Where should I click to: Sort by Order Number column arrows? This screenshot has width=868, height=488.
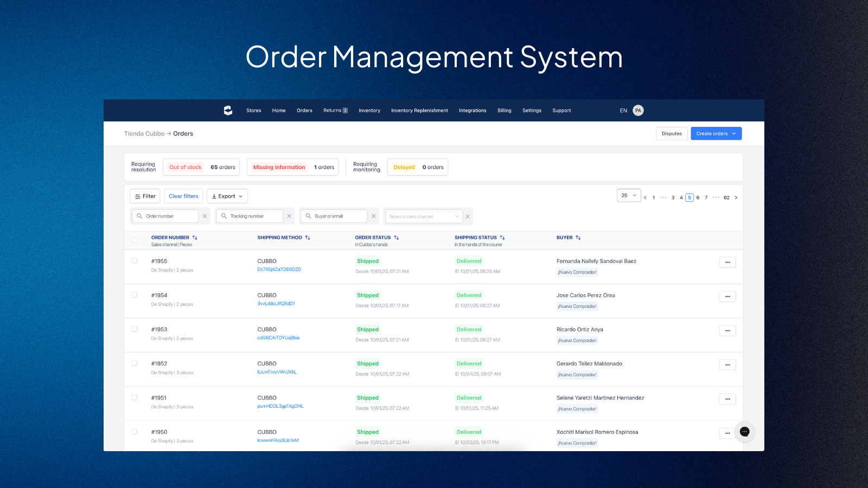click(195, 237)
